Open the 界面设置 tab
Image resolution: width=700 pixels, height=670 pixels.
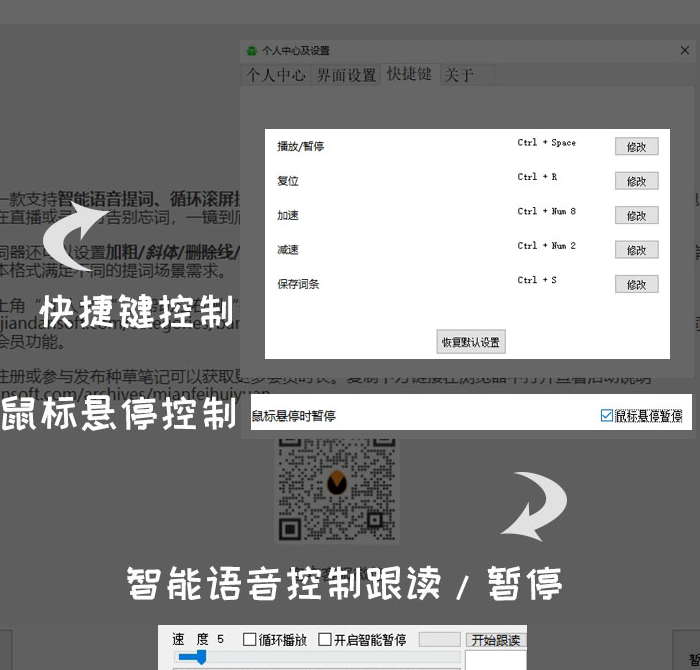[x=346, y=75]
